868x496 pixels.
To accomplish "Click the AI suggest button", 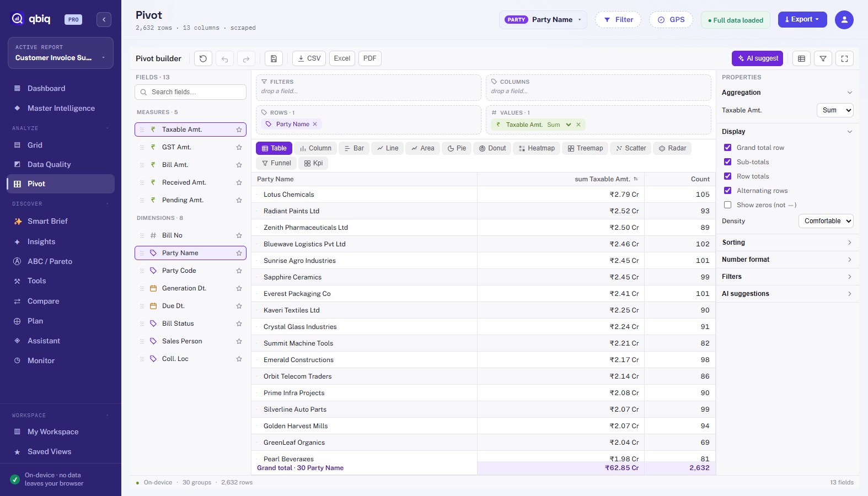I will (x=757, y=58).
